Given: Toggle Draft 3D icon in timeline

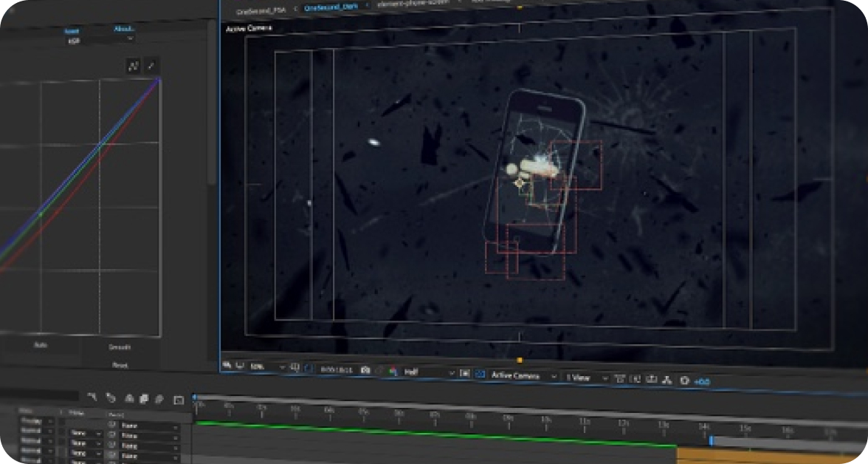Looking at the screenshot, I should (x=111, y=398).
